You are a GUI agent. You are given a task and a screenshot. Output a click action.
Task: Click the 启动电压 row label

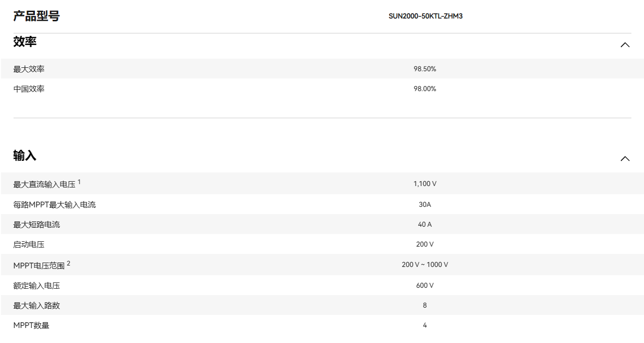pyautogui.click(x=29, y=245)
